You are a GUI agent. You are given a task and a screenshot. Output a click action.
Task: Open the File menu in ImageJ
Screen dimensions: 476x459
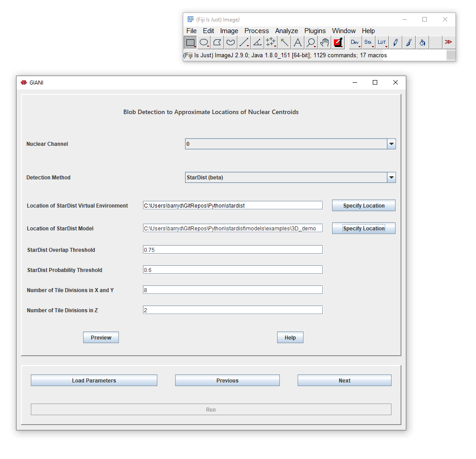[192, 31]
